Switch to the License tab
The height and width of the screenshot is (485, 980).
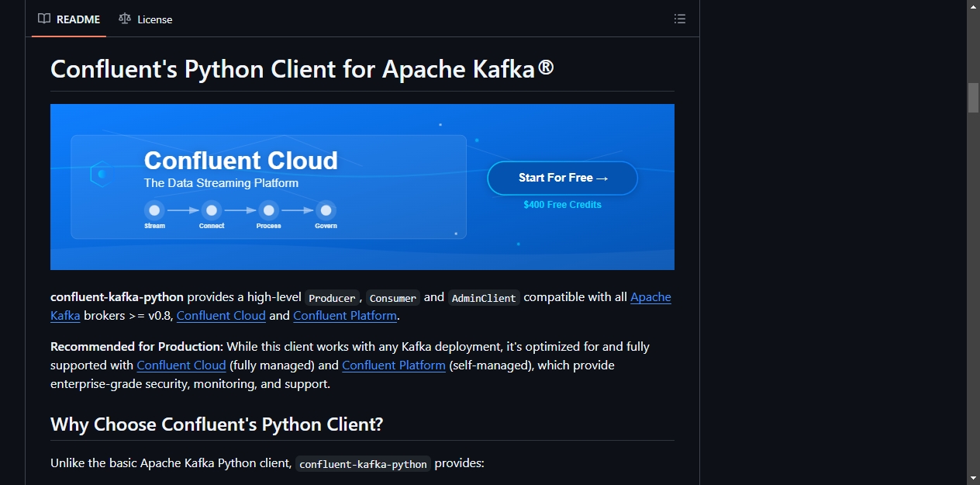[x=146, y=19]
